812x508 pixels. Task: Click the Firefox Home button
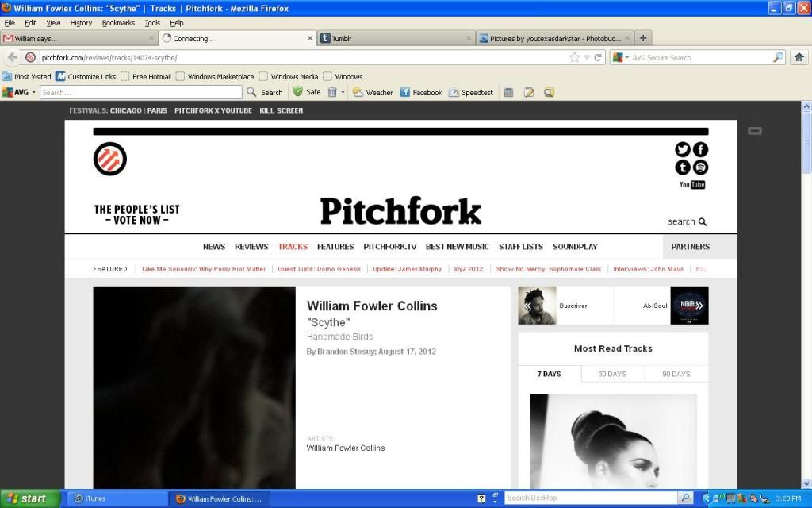(x=799, y=57)
